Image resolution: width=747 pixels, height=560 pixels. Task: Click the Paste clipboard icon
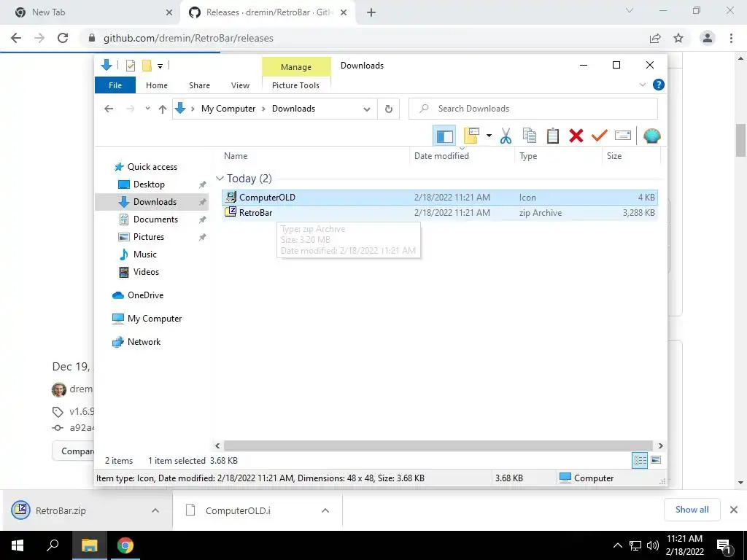pos(553,136)
